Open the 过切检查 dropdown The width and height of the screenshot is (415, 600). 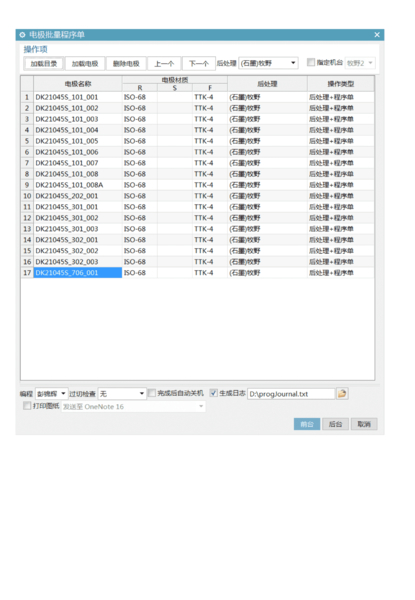click(x=122, y=393)
